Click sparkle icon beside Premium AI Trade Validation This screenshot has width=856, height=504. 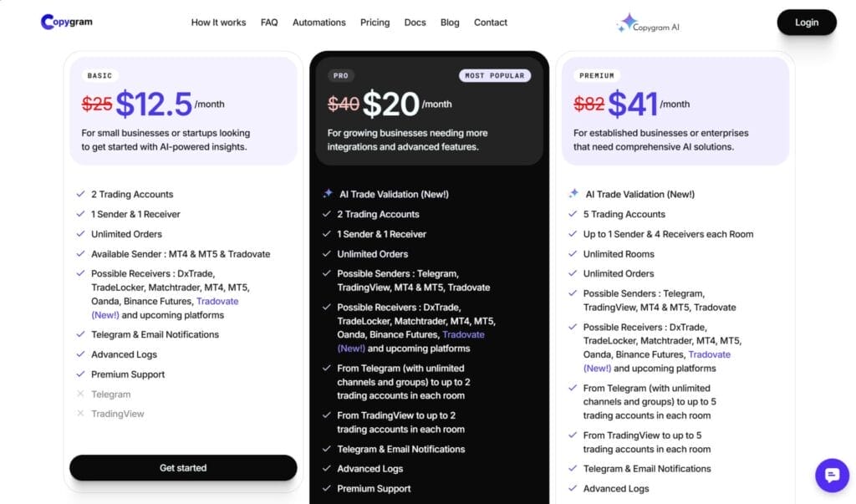573,194
